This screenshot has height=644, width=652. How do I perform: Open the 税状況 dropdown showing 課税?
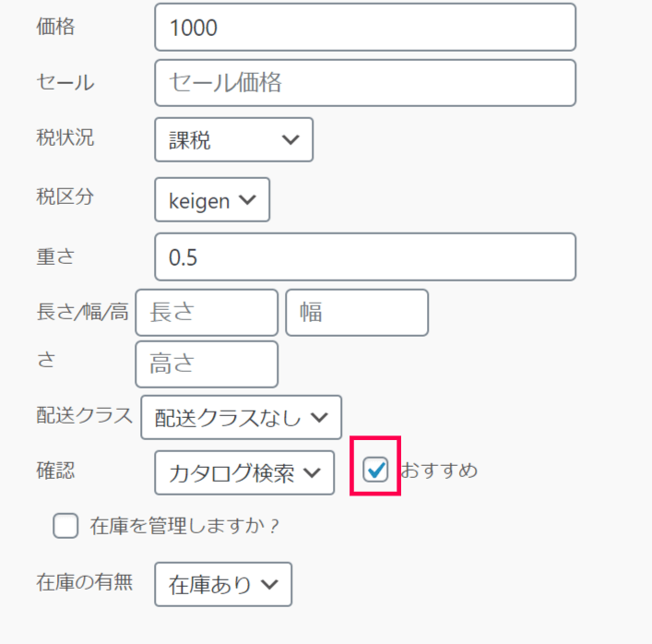[233, 140]
